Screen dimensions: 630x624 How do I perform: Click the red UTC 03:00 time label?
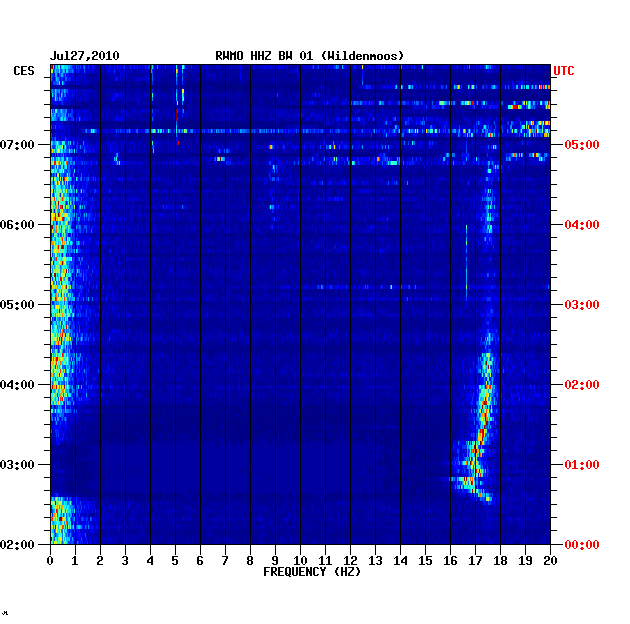click(582, 305)
